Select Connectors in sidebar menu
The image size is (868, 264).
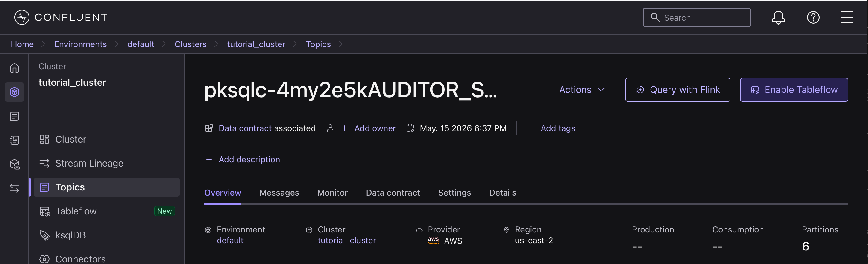coord(107,259)
